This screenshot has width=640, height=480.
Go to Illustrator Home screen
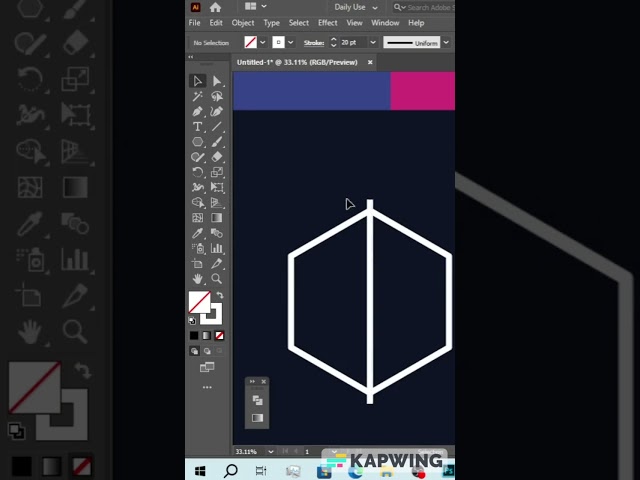(x=215, y=7)
